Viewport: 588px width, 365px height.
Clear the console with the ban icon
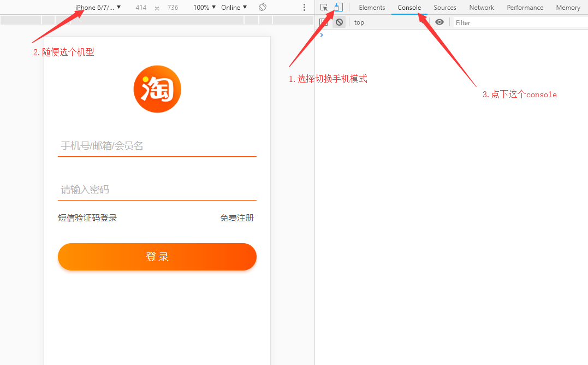[340, 22]
